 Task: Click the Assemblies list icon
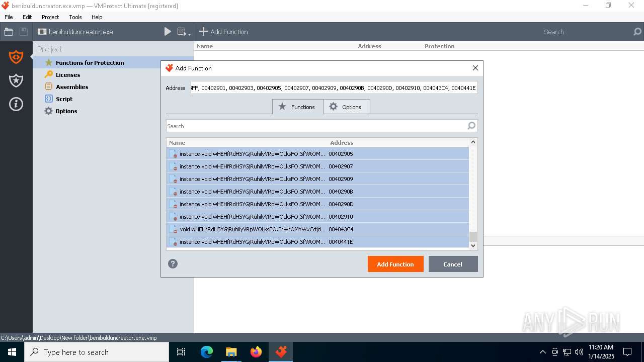click(49, 86)
